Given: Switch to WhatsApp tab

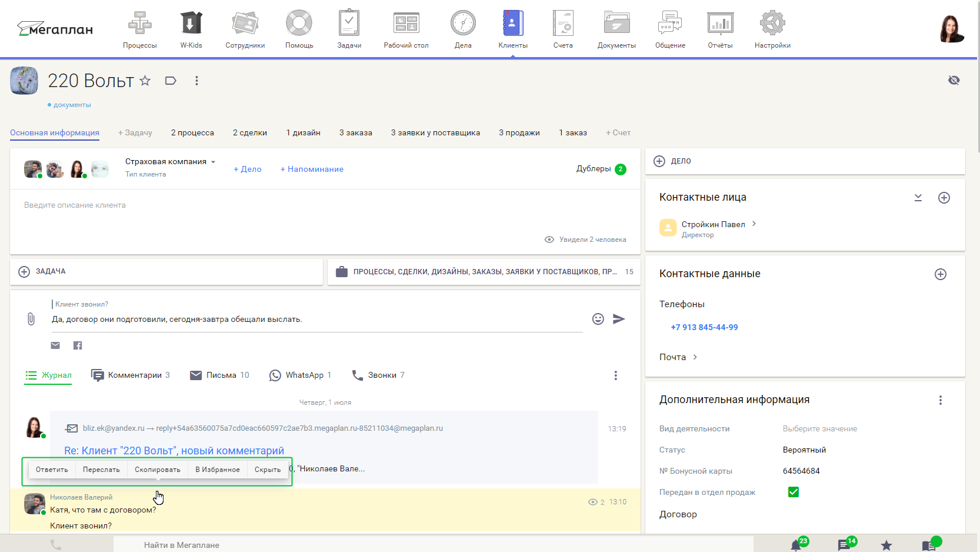Looking at the screenshot, I should pyautogui.click(x=300, y=375).
